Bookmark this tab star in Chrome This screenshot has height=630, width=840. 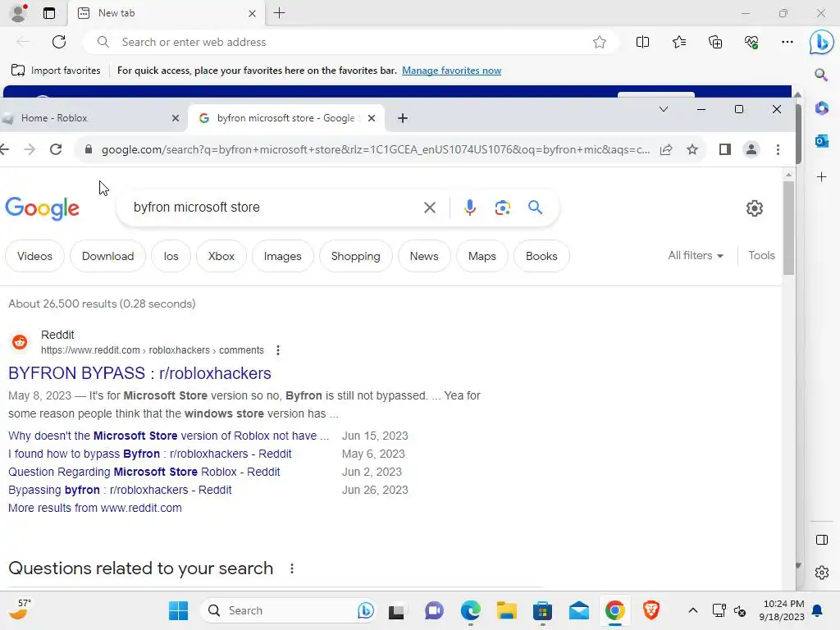click(692, 149)
